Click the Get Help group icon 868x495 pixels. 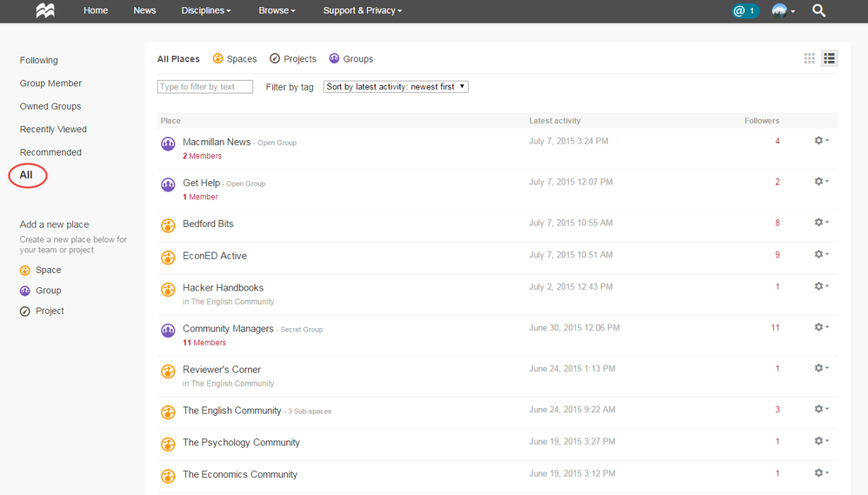168,185
